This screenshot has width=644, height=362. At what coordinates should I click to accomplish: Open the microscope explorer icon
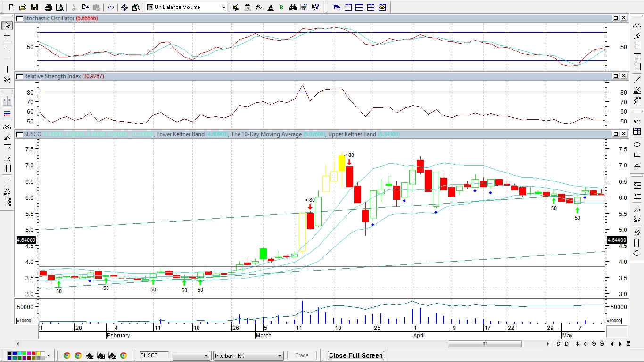pyautogui.click(x=270, y=7)
